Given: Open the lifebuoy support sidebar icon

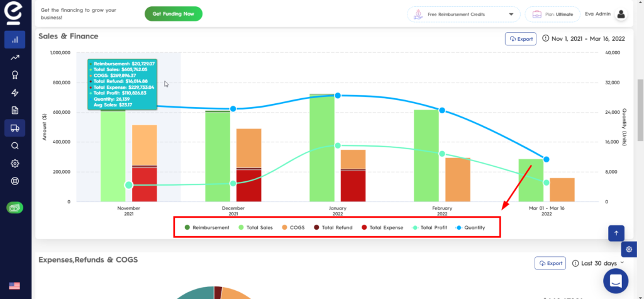Looking at the screenshot, I should click(x=15, y=181).
